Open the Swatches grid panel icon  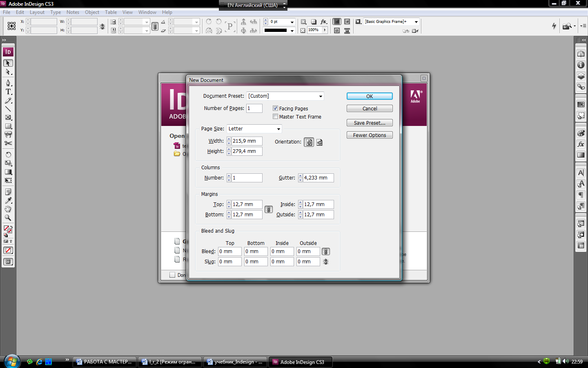(581, 105)
